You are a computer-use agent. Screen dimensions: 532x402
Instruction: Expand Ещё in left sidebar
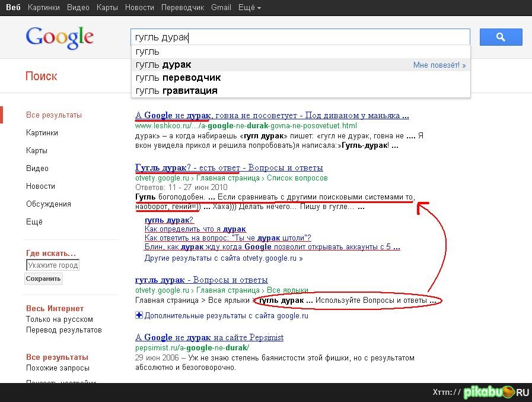pyautogui.click(x=34, y=222)
